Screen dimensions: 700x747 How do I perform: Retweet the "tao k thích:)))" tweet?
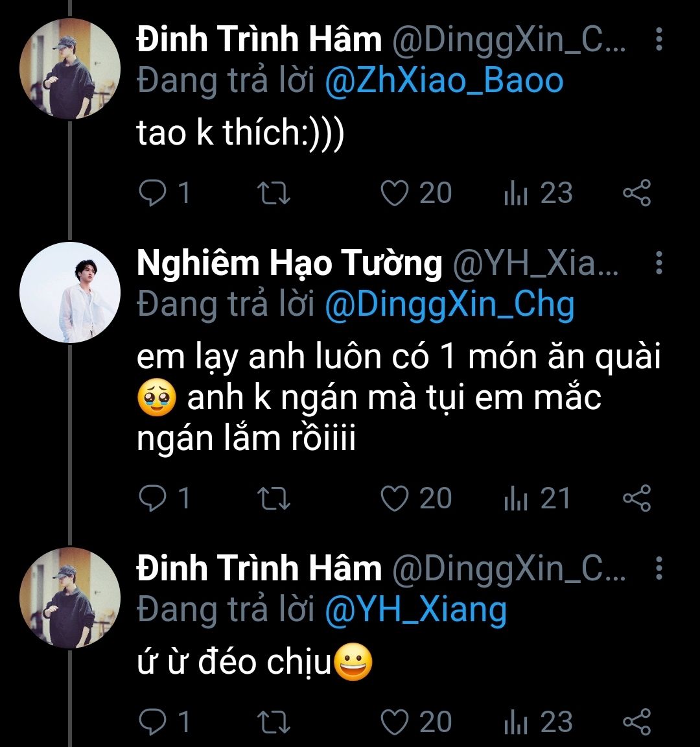tap(274, 193)
